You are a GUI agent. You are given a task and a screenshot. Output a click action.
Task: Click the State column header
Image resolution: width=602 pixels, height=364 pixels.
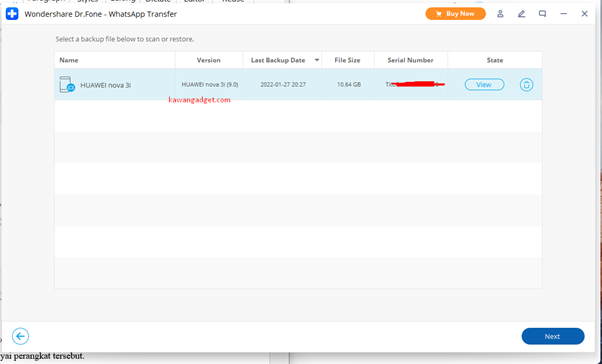point(494,60)
